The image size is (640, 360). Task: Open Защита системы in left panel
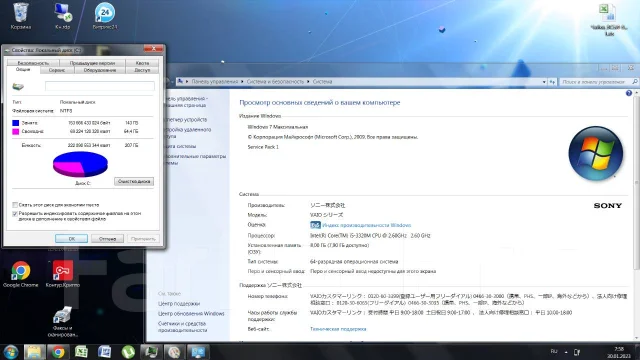181,146
